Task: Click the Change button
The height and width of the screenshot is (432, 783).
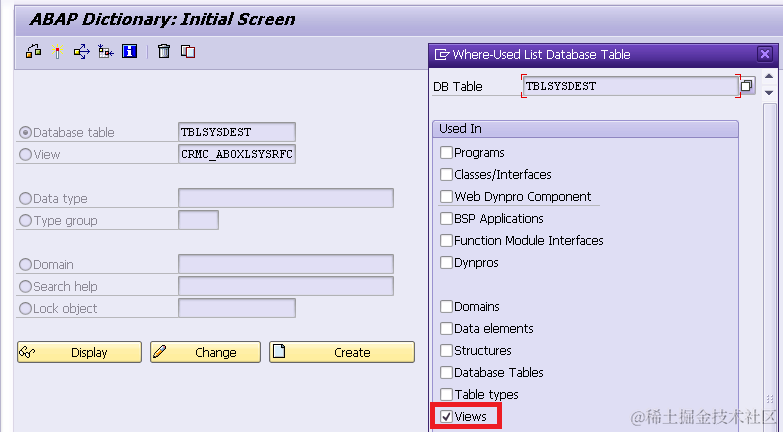Action: click(x=205, y=352)
